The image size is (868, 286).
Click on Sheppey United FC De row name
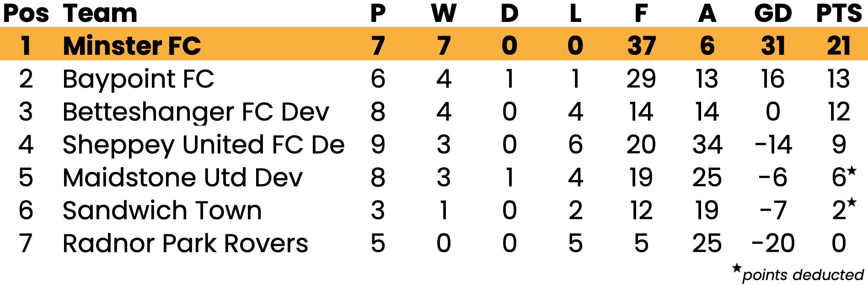204,145
